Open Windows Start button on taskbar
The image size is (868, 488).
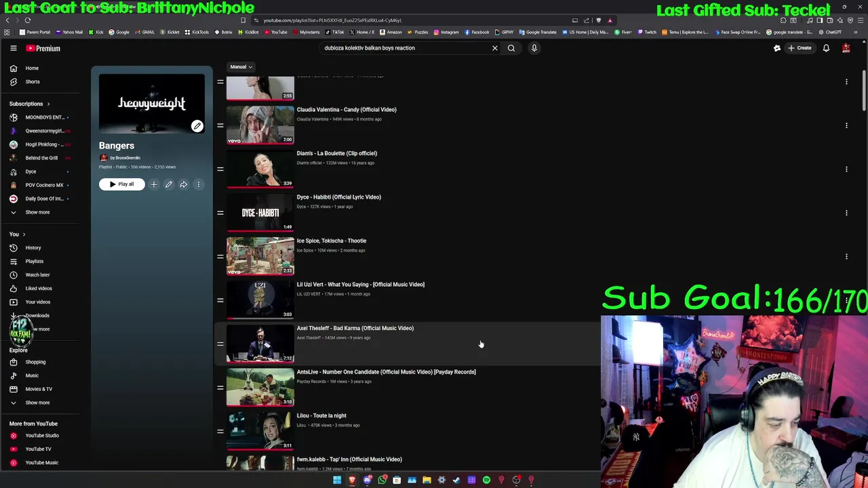click(x=337, y=480)
